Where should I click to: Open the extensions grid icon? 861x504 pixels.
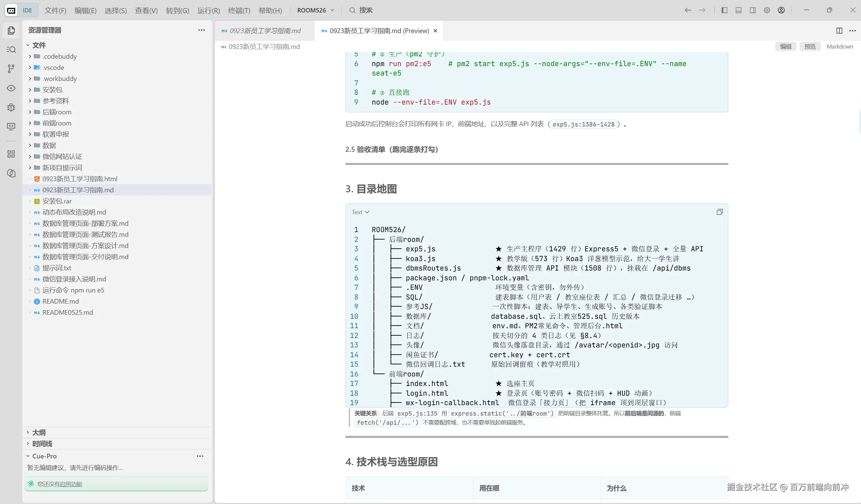11,154
